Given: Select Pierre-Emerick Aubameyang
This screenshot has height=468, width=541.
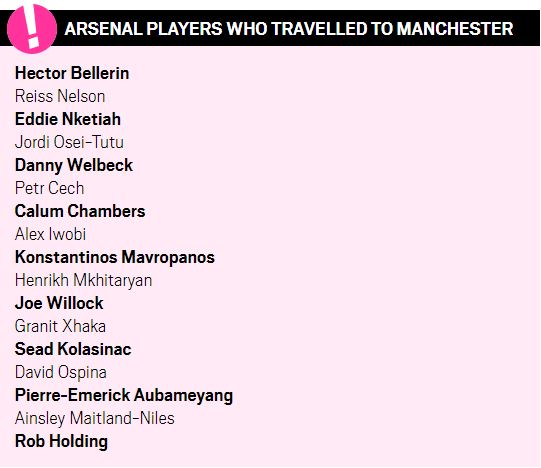Looking at the screenshot, I should (124, 396).
